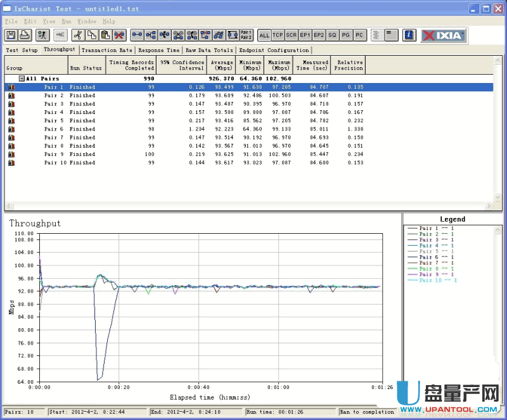507x420 pixels.
Task: Open the Run menu
Action: (x=67, y=21)
